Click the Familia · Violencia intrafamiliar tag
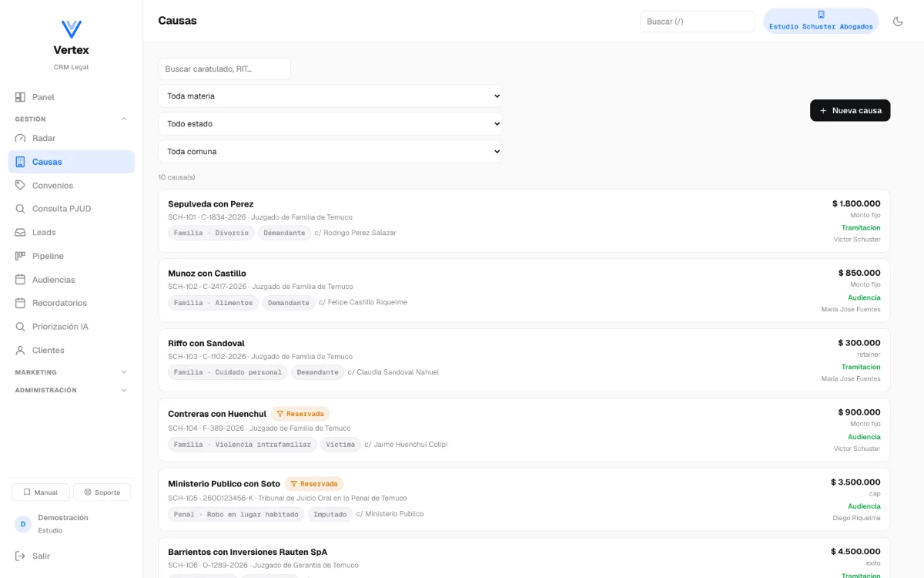 pos(243,445)
